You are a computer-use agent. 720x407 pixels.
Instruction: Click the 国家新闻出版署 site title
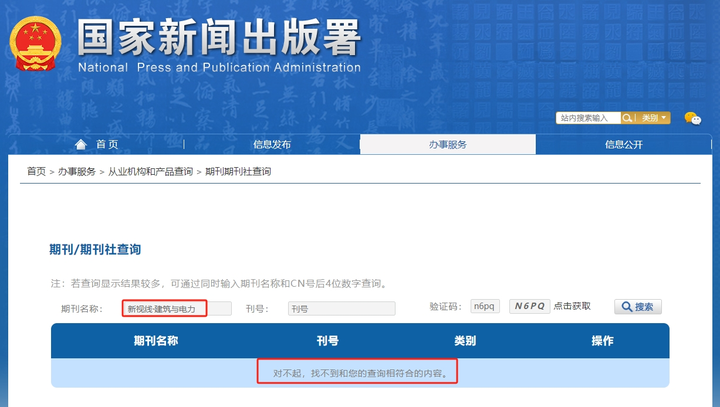tap(219, 37)
